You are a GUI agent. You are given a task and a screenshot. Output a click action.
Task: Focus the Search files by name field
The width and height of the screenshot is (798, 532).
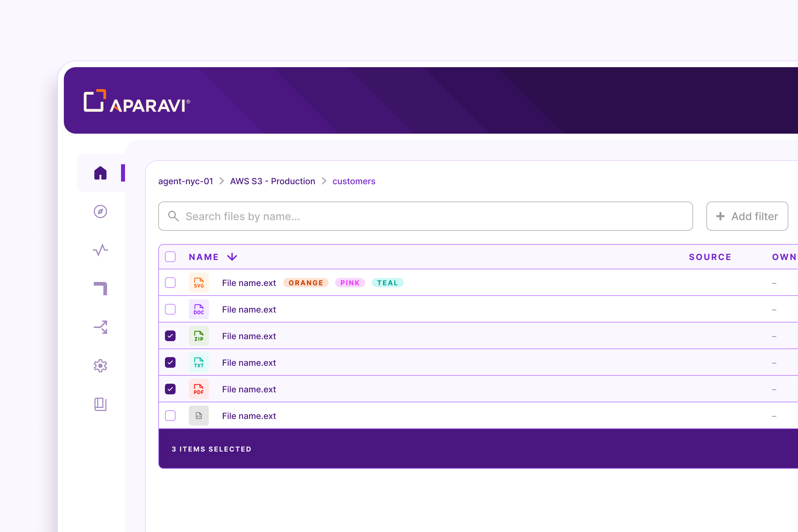point(426,216)
